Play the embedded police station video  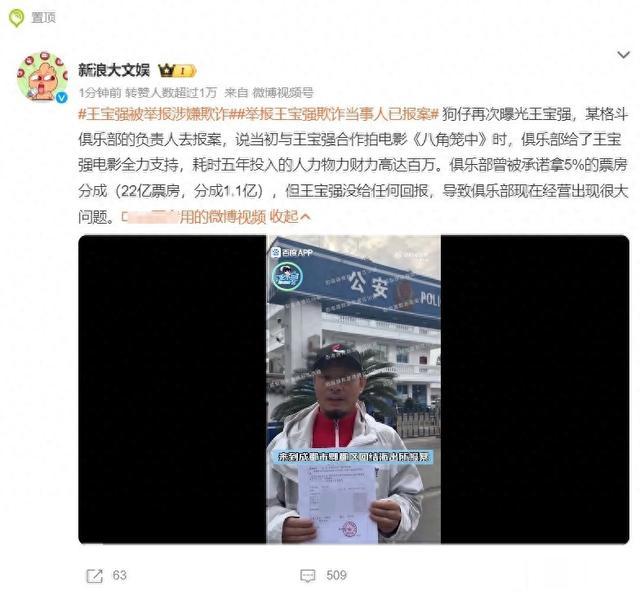click(x=353, y=389)
